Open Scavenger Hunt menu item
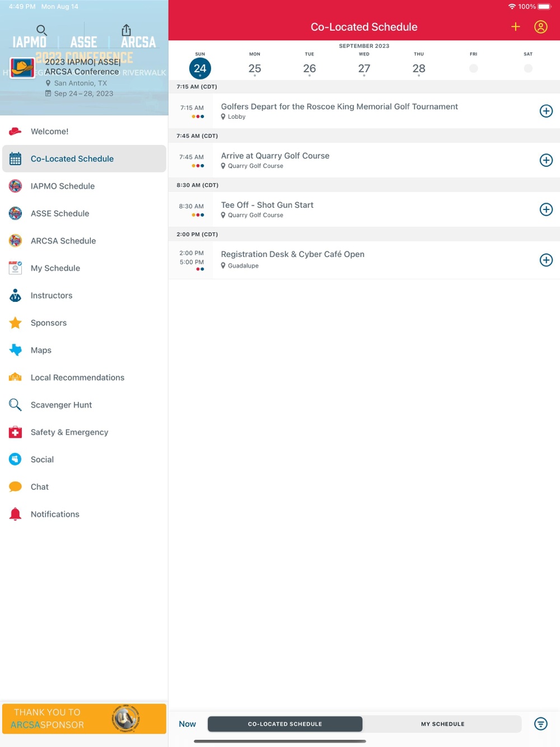Screen dimensions: 560x747 pyautogui.click(x=84, y=405)
